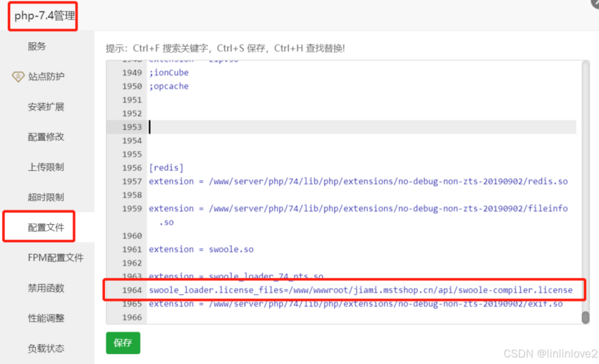Click line number 1958 in the gutter

coord(132,195)
